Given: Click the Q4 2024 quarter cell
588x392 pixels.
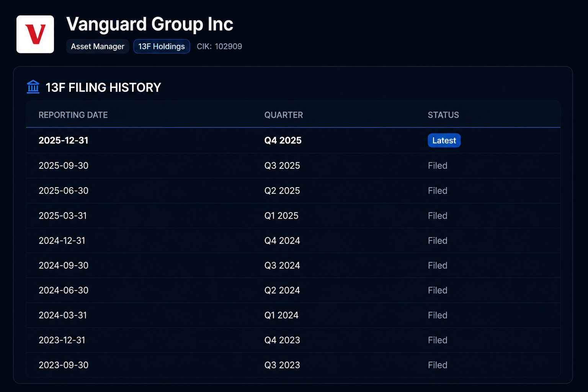Looking at the screenshot, I should tap(282, 240).
